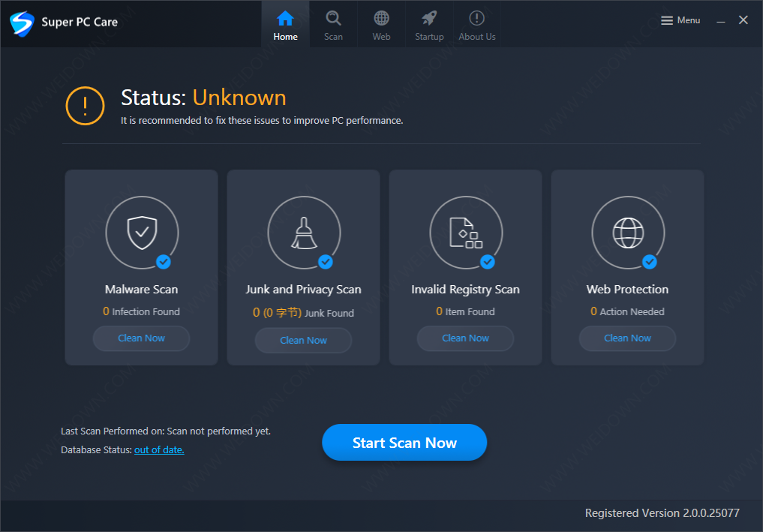This screenshot has height=532, width=763.
Task: Click the '0 Infection Found' text
Action: 141,311
